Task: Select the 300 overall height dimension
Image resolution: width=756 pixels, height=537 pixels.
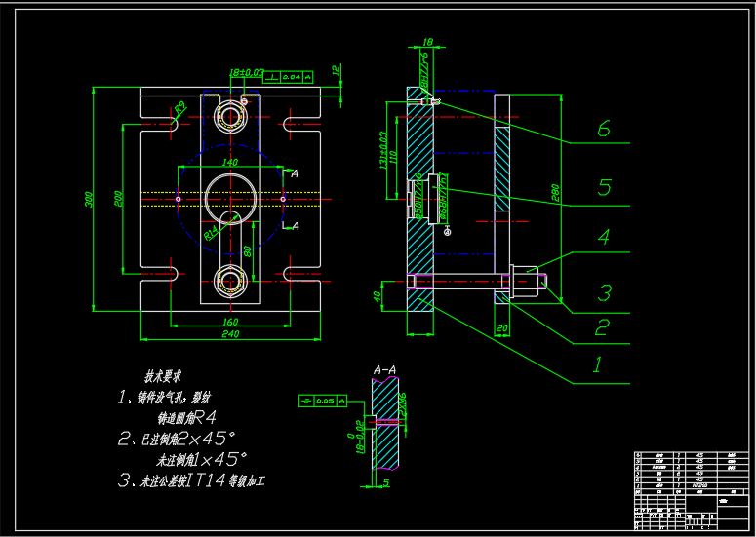Action: pyautogui.click(x=88, y=199)
